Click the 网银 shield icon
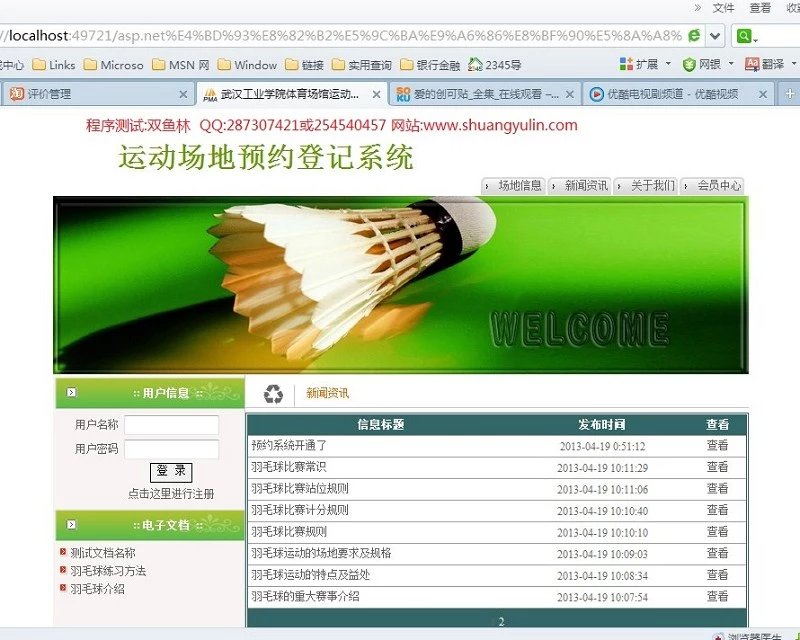The width and height of the screenshot is (800, 640). click(x=689, y=64)
